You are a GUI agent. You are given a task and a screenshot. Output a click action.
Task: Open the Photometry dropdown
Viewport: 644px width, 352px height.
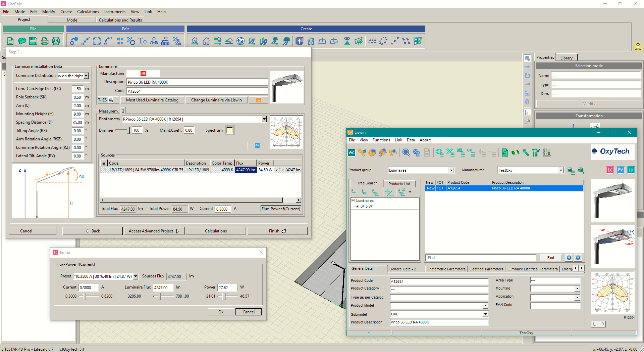264,119
